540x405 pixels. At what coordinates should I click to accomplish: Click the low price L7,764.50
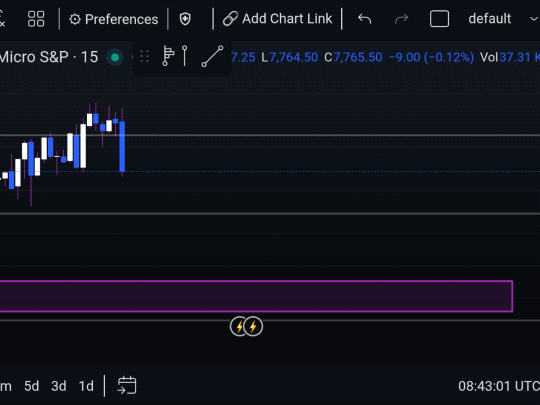pyautogui.click(x=290, y=57)
